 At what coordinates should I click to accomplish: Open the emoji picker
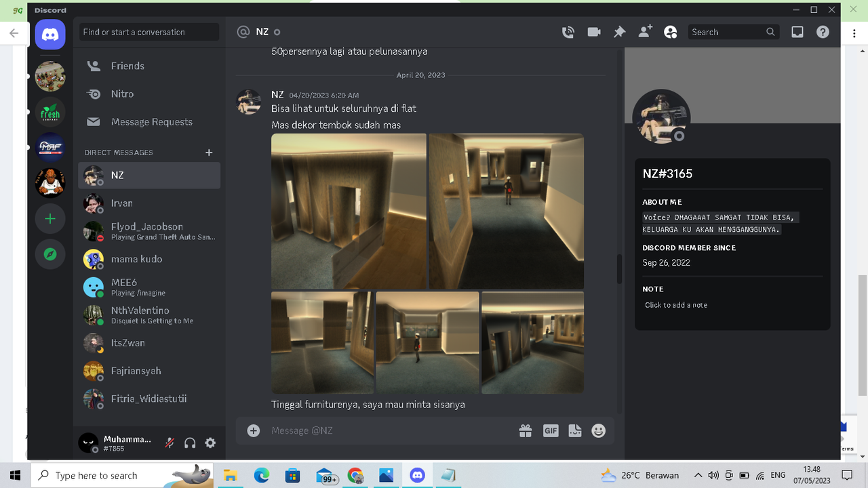(x=598, y=430)
